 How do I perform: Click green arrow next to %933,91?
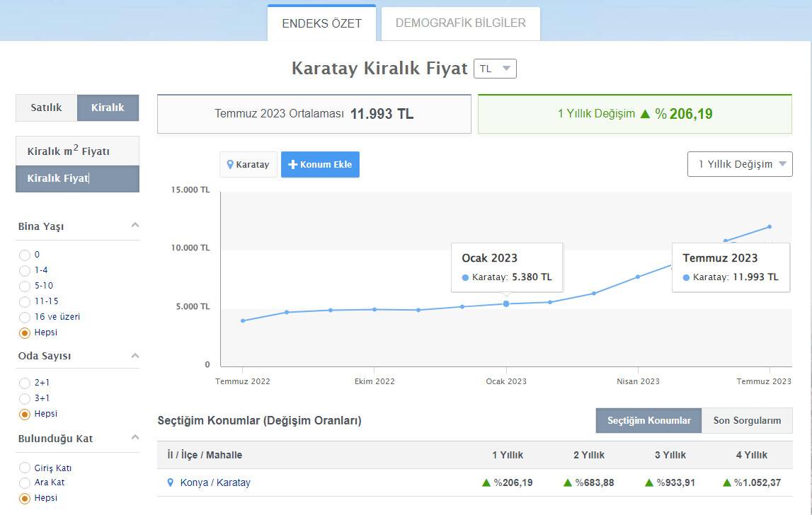(x=649, y=482)
